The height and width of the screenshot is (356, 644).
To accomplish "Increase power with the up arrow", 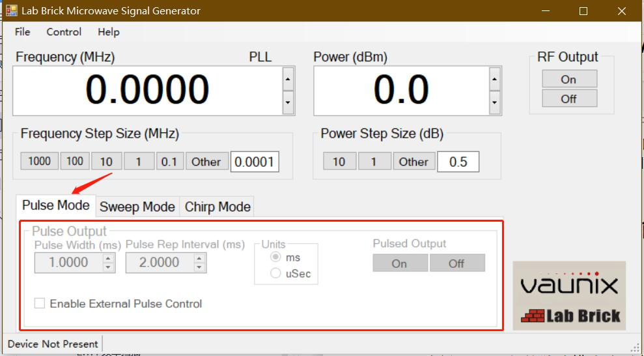I will (495, 80).
